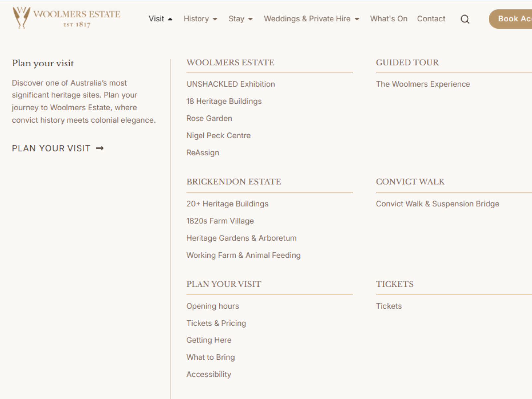Collapse the Visit dropdown menu

click(160, 19)
